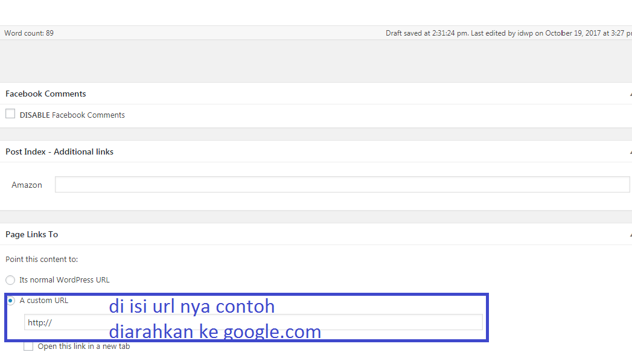Click the Point this content to label
The image size is (632, 364).
coord(42,260)
